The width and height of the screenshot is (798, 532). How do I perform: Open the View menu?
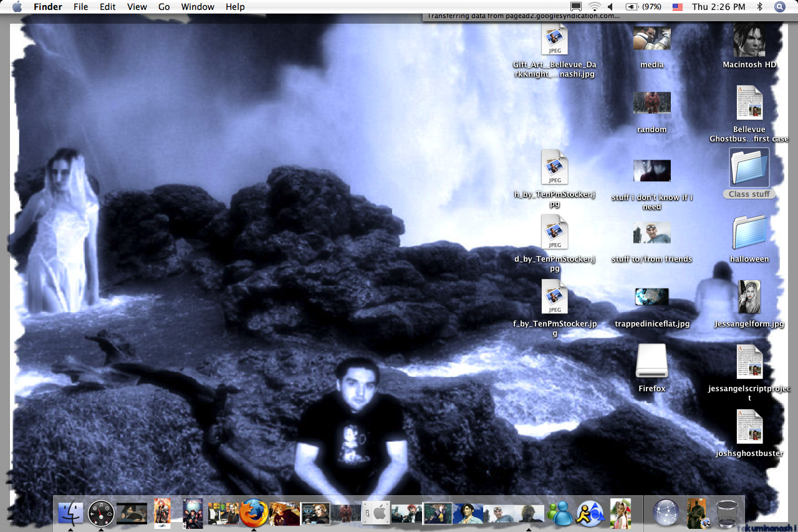pos(137,7)
